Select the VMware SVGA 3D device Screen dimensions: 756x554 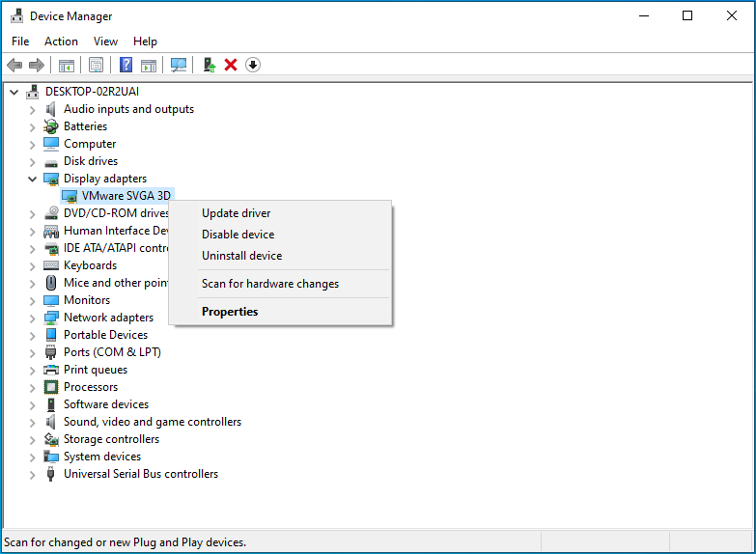[126, 196]
